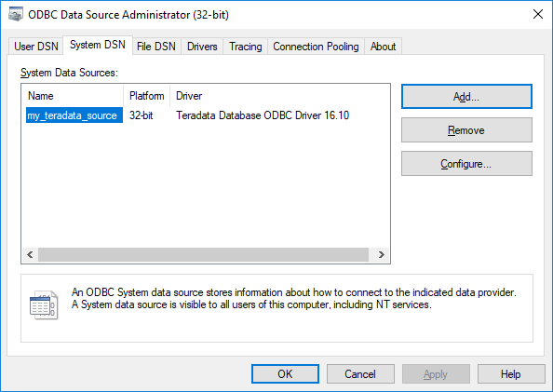Go to the Drivers tab
The height and width of the screenshot is (392, 553).
click(x=202, y=47)
